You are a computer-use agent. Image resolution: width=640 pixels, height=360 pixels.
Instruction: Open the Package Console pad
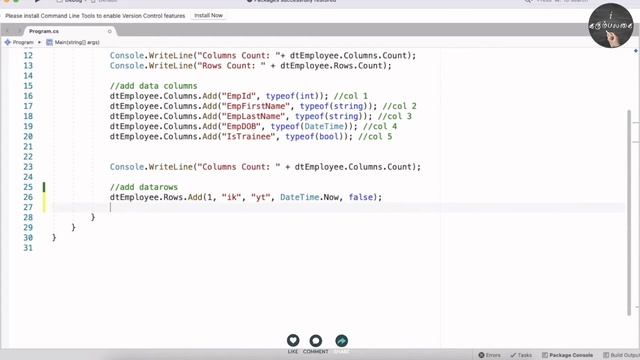click(x=567, y=355)
